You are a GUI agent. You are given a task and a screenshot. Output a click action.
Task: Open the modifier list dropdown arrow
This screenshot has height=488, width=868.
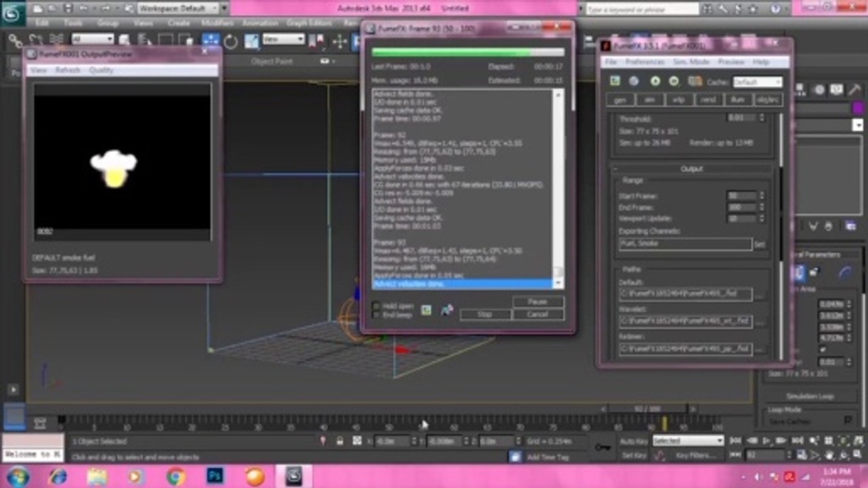coord(858,125)
